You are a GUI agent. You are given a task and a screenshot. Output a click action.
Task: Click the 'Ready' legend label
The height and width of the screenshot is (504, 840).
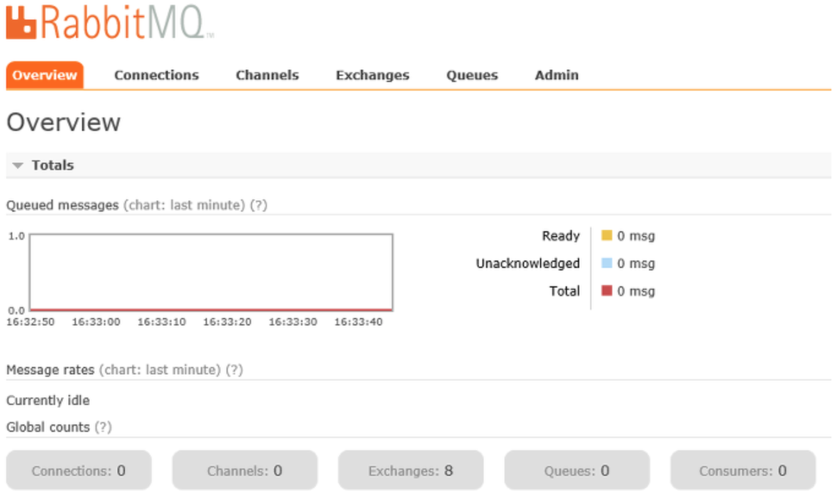pos(561,236)
